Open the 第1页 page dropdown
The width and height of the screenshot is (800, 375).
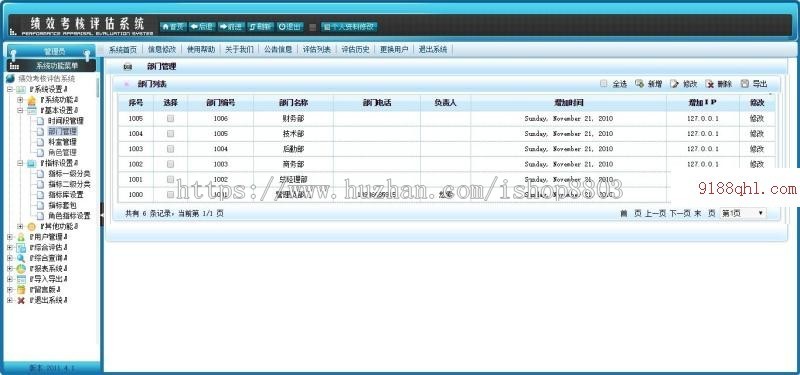pos(743,213)
